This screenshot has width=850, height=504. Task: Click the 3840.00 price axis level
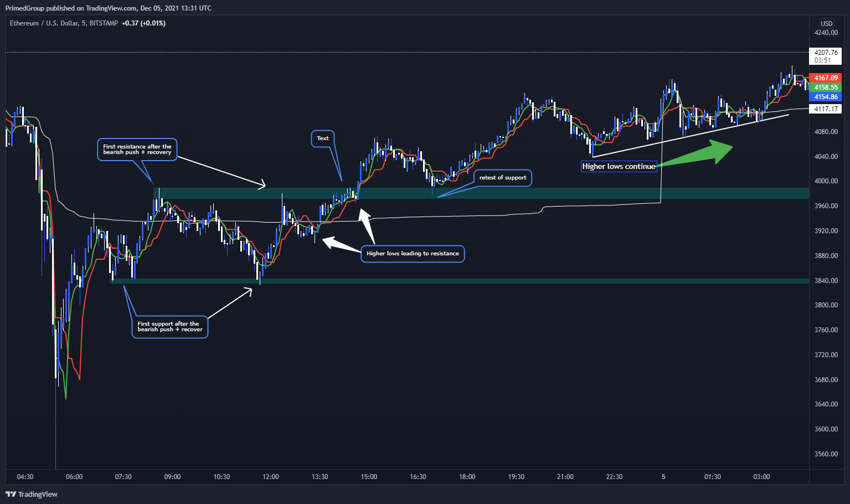826,281
